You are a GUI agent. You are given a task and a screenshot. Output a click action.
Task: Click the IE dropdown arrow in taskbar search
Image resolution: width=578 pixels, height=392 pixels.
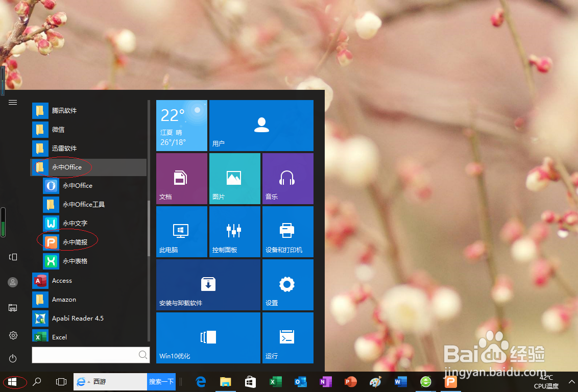[x=89, y=382]
